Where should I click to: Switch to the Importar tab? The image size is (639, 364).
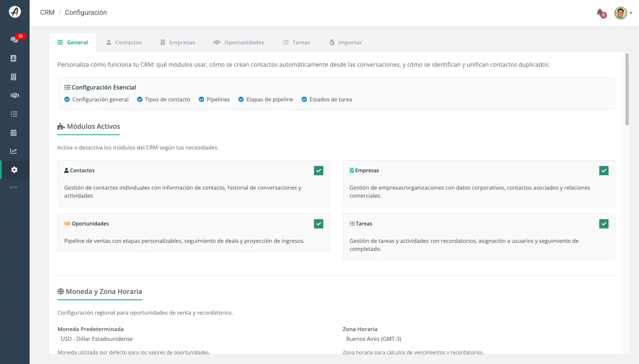point(345,43)
